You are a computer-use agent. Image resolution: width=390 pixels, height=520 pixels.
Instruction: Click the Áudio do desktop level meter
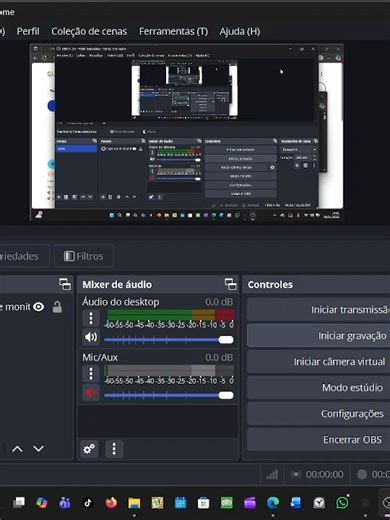pos(170,314)
